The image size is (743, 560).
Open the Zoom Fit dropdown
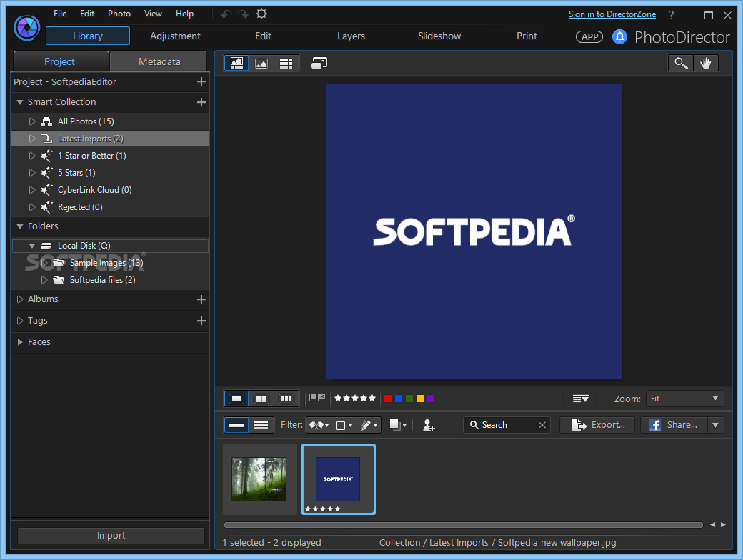[684, 399]
